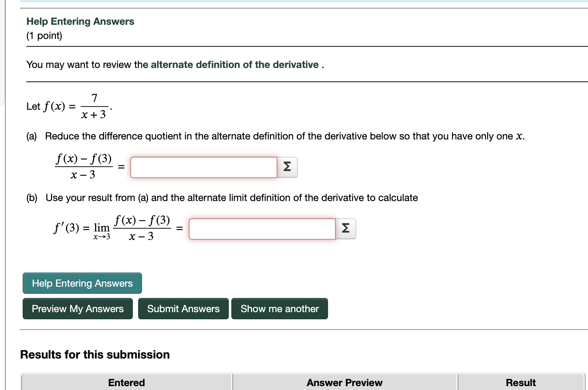Select the Answer Preview column header
588x390 pixels.
344,382
